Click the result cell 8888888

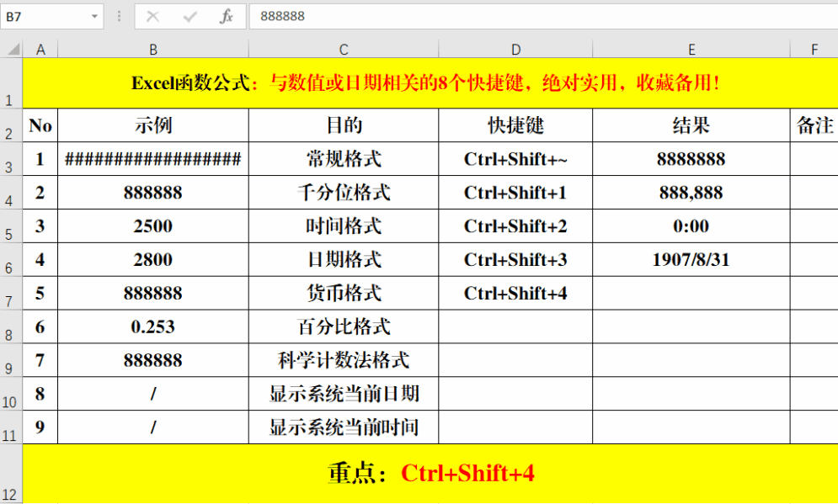(691, 159)
